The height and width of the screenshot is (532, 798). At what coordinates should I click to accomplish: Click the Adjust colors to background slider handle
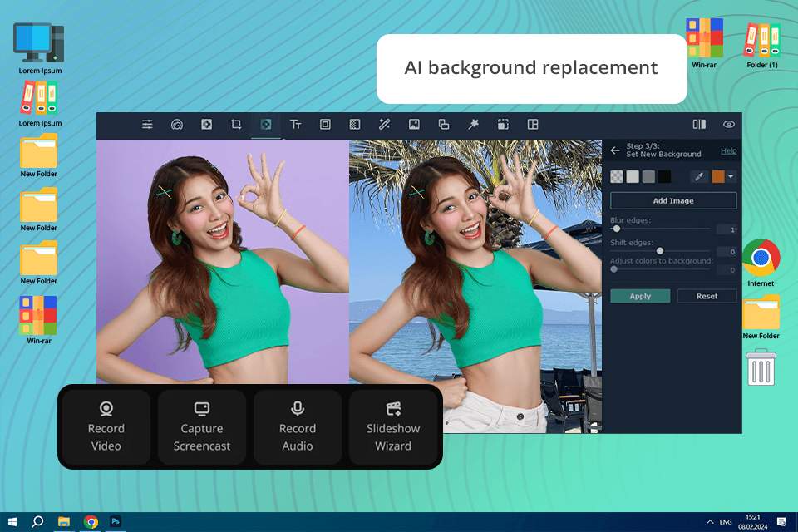[613, 269]
